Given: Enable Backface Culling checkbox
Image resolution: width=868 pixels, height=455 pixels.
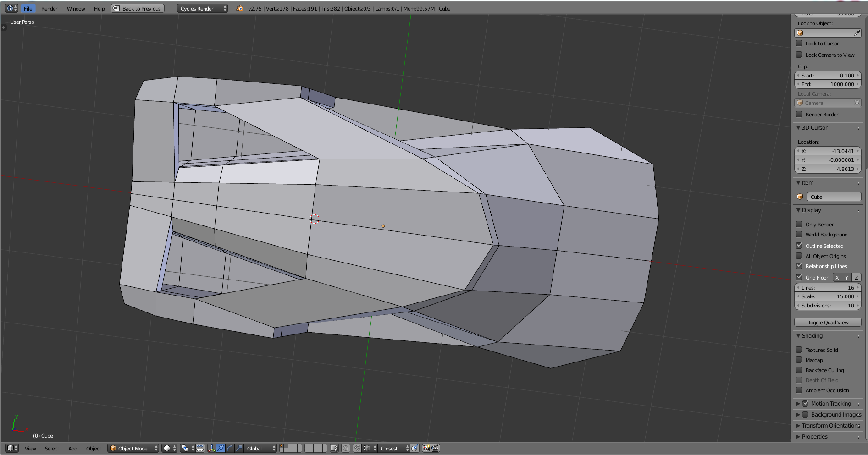Looking at the screenshot, I should (x=799, y=370).
